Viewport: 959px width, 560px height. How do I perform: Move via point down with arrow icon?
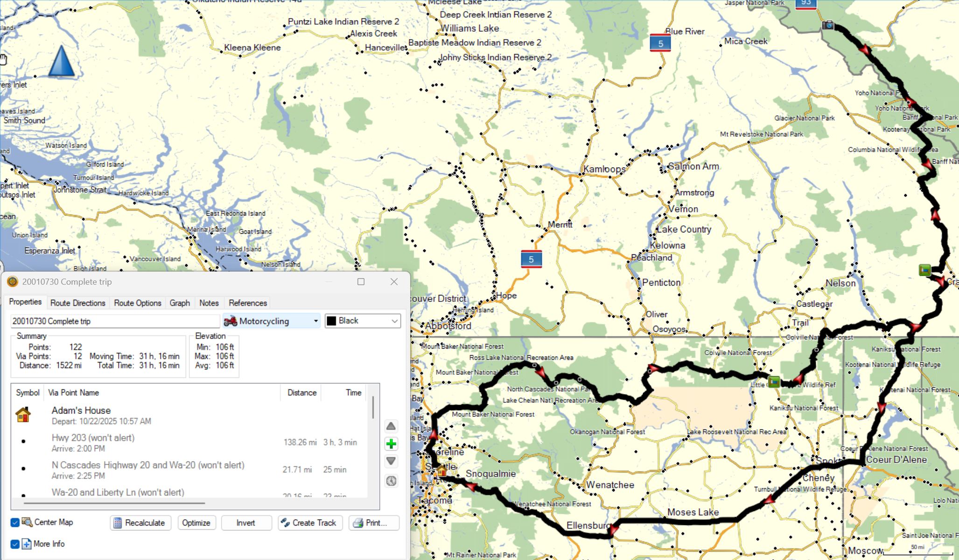point(391,461)
